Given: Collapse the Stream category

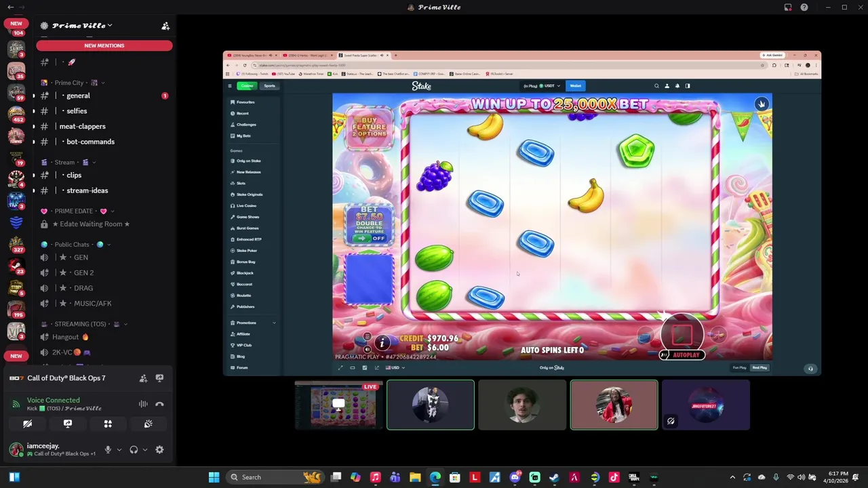Looking at the screenshot, I should pyautogui.click(x=68, y=163).
